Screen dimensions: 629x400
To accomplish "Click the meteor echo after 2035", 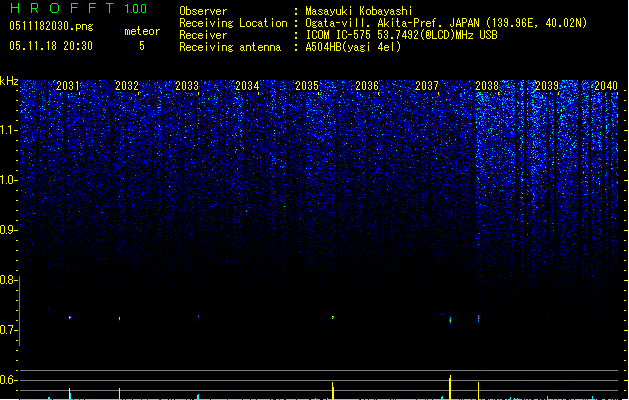I will (x=333, y=318).
